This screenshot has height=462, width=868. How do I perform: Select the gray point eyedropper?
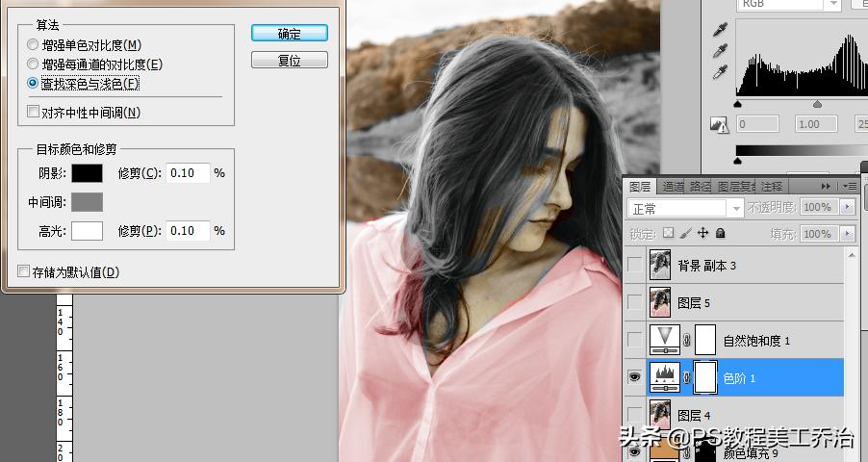(x=720, y=51)
